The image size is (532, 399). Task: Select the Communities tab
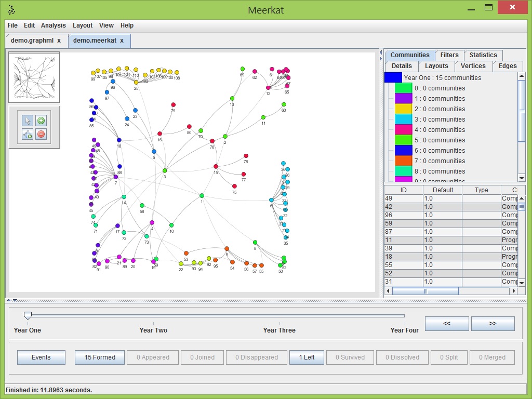pyautogui.click(x=410, y=55)
